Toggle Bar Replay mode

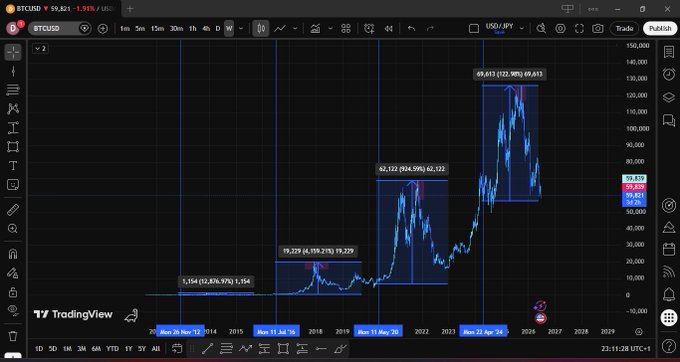click(389, 29)
